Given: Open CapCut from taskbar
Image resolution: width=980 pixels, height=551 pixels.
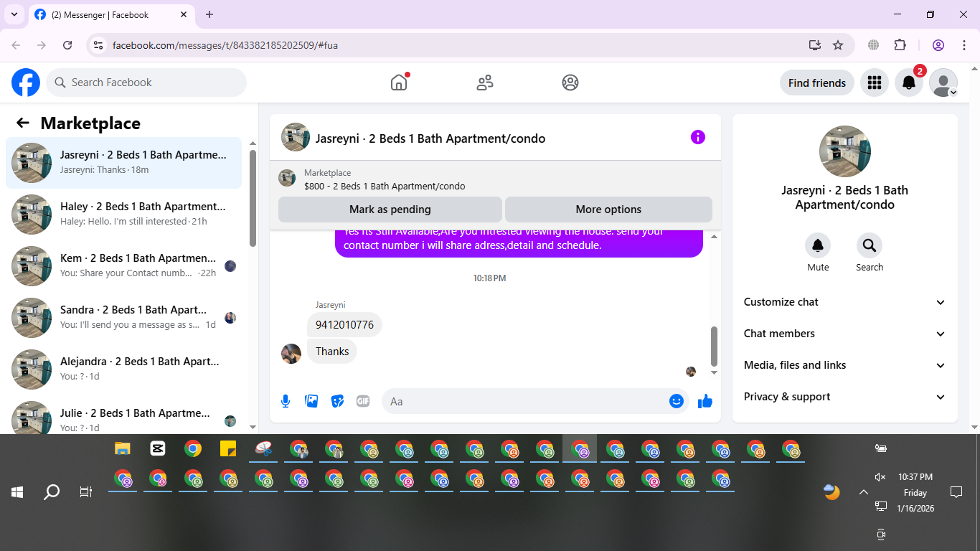Looking at the screenshot, I should pos(158,449).
